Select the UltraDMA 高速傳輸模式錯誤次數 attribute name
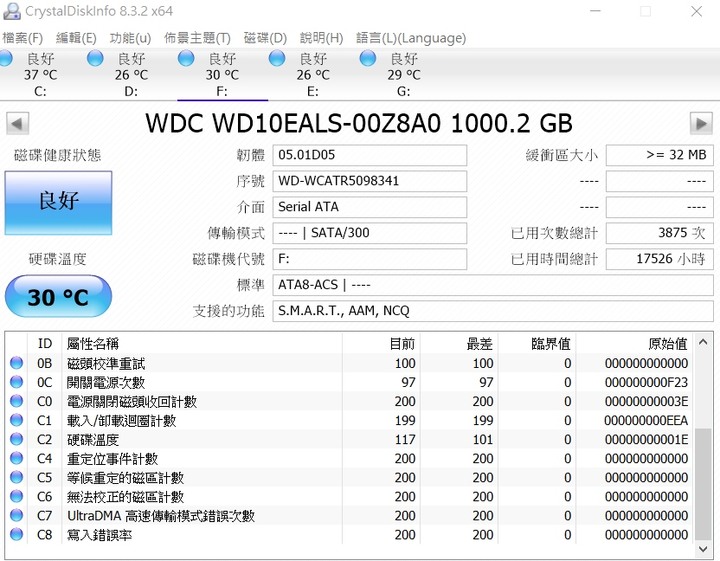Viewport: 720px width, 561px height. pos(161,516)
